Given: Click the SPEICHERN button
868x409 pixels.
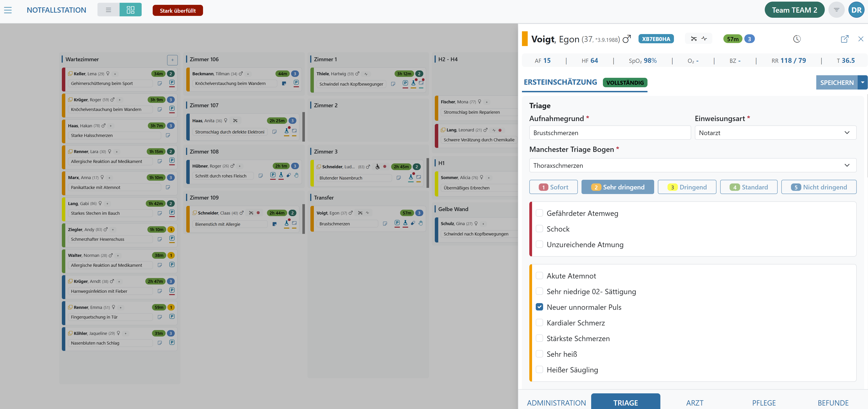Looking at the screenshot, I should (x=837, y=82).
